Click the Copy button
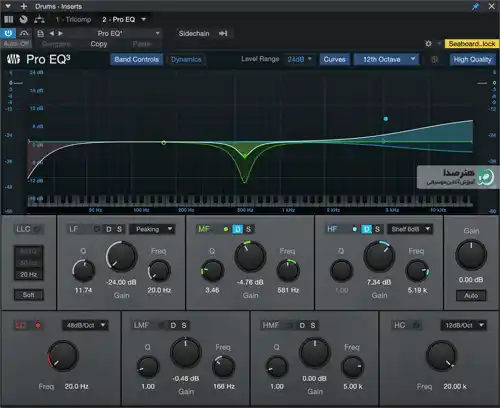Viewport: 500px width, 408px height. (99, 44)
